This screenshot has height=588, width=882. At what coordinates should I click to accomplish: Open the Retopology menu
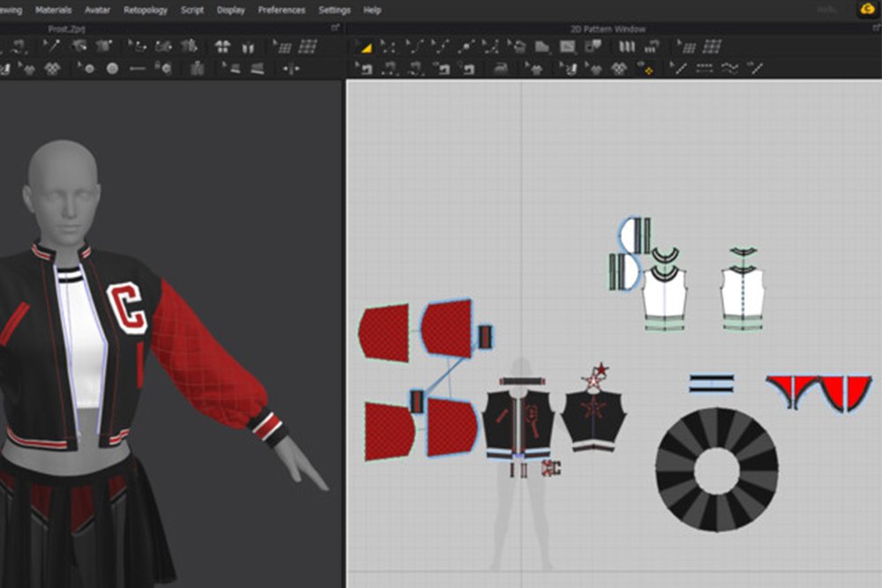pyautogui.click(x=146, y=10)
